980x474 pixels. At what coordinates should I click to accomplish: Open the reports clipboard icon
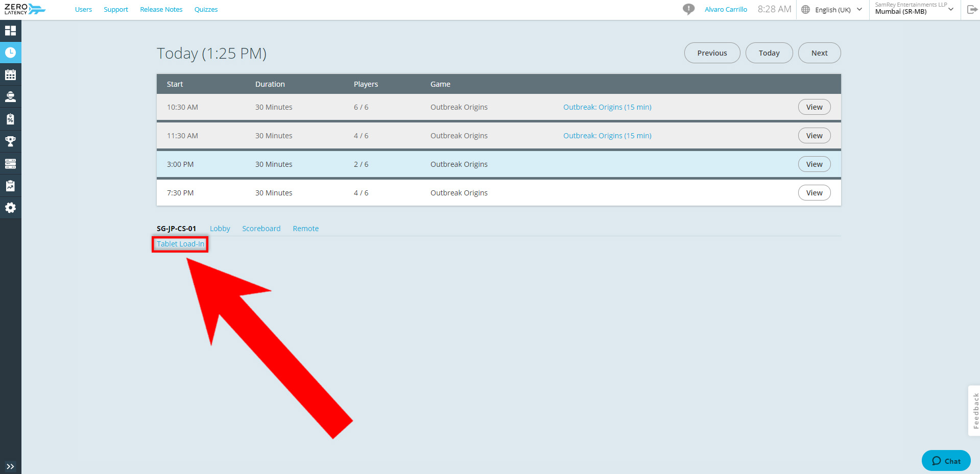point(10,185)
